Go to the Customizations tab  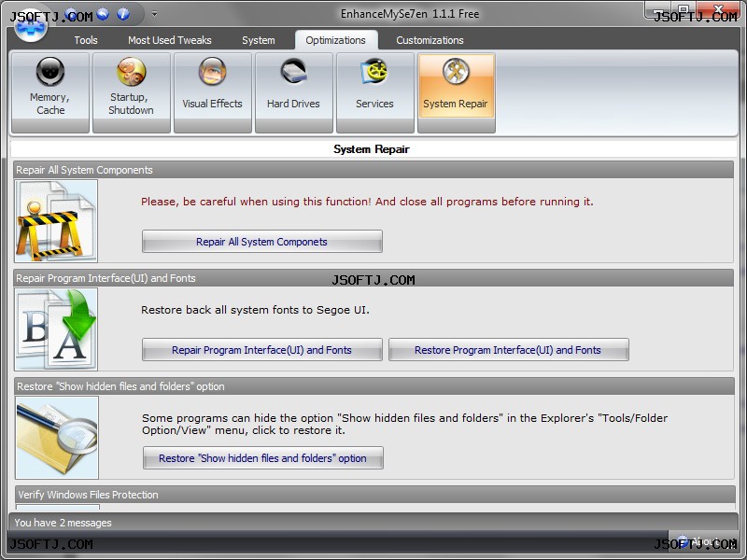pos(430,40)
